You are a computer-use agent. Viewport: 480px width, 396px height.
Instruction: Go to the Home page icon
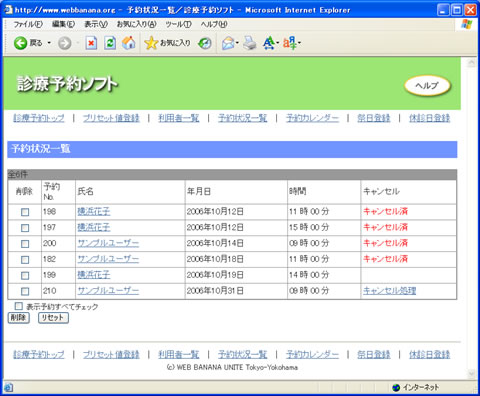129,43
